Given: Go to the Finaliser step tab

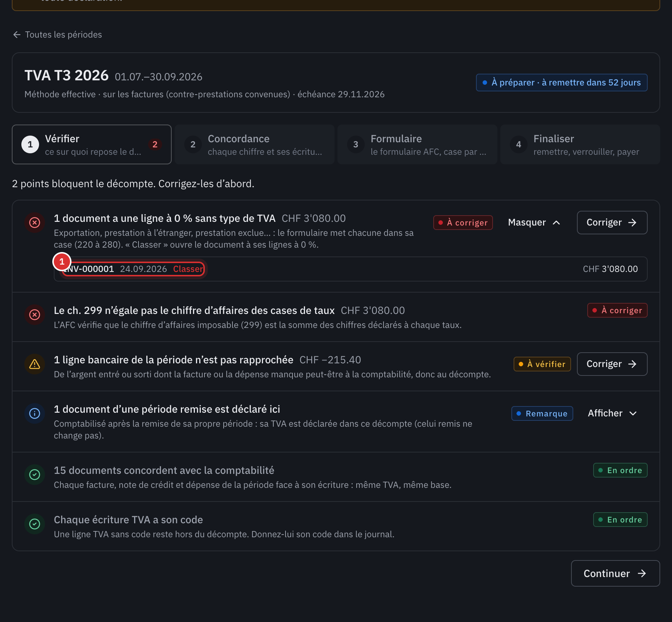Looking at the screenshot, I should [x=580, y=144].
